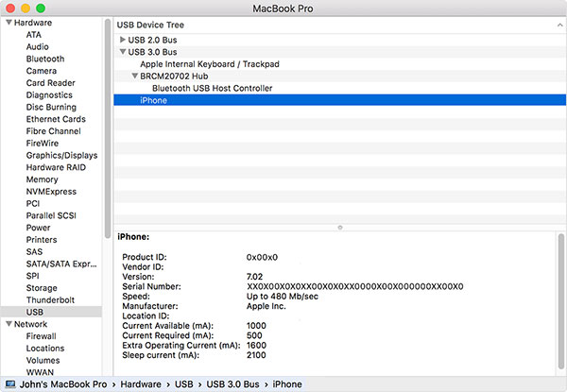567x392 pixels.
Task: Open the Bluetooth hardware section
Action: point(45,59)
